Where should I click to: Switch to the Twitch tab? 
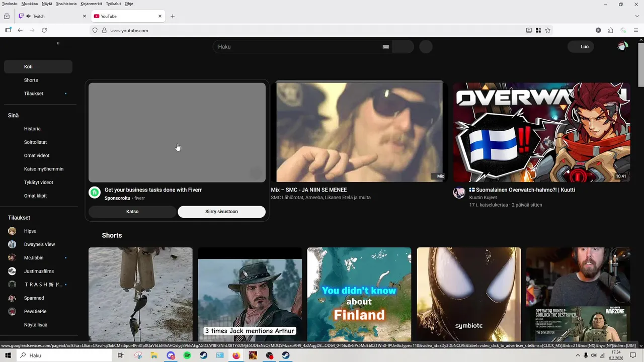(x=53, y=16)
